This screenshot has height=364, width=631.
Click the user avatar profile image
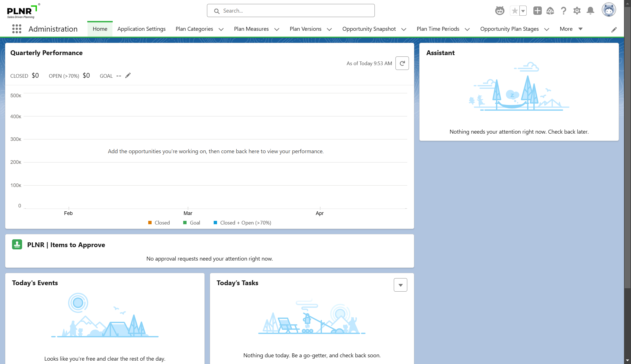[x=609, y=10]
